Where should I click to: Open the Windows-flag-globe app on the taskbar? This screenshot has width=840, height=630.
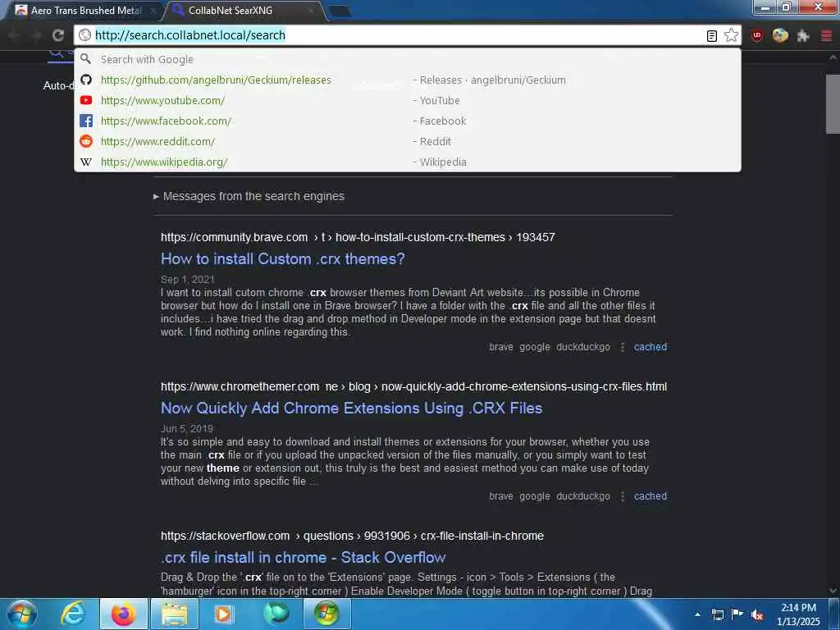point(326,614)
